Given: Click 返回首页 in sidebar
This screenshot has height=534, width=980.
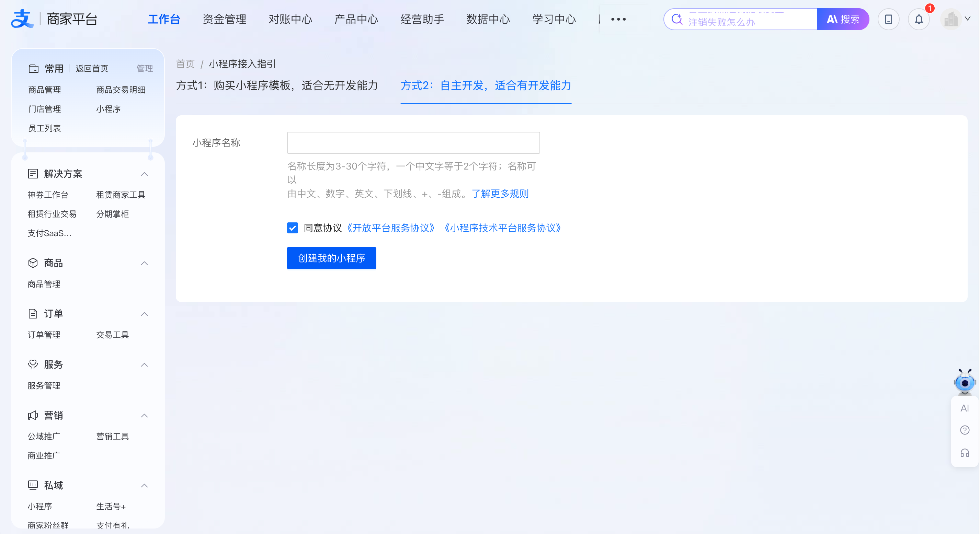Looking at the screenshot, I should click(x=92, y=68).
